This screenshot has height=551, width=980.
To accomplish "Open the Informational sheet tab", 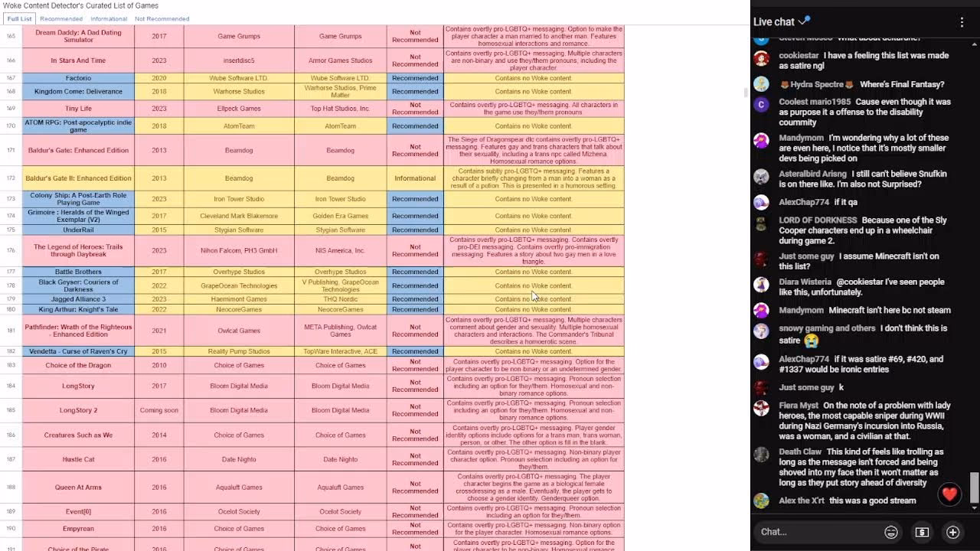I will coord(109,18).
